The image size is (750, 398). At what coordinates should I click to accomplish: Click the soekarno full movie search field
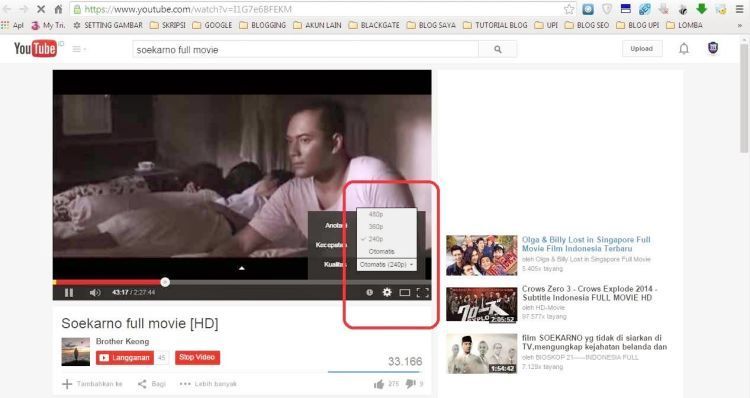pyautogui.click(x=305, y=49)
